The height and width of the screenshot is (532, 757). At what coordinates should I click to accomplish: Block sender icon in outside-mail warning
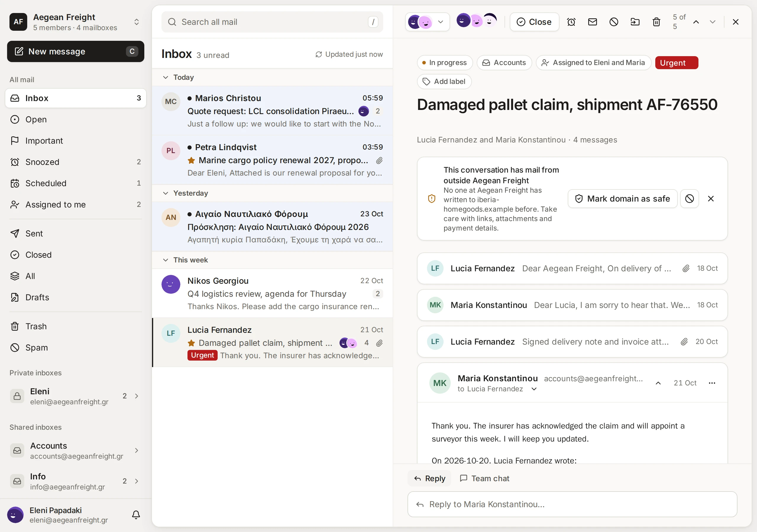click(x=689, y=198)
